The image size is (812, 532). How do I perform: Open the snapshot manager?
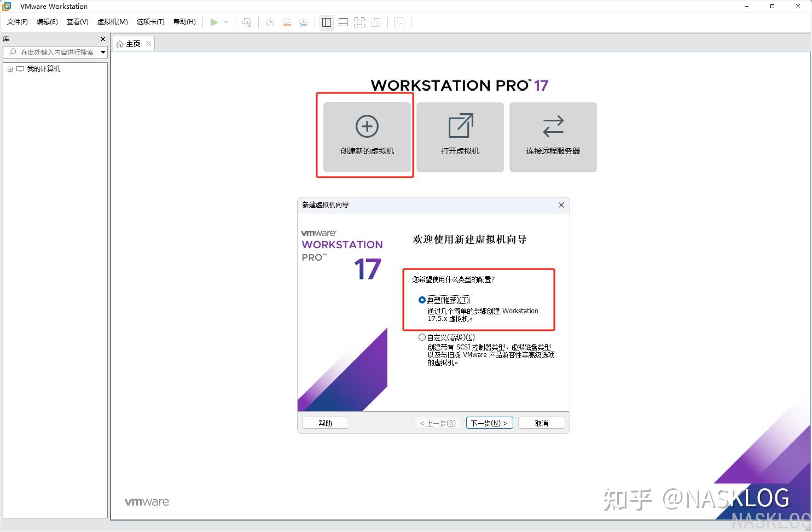click(x=303, y=22)
